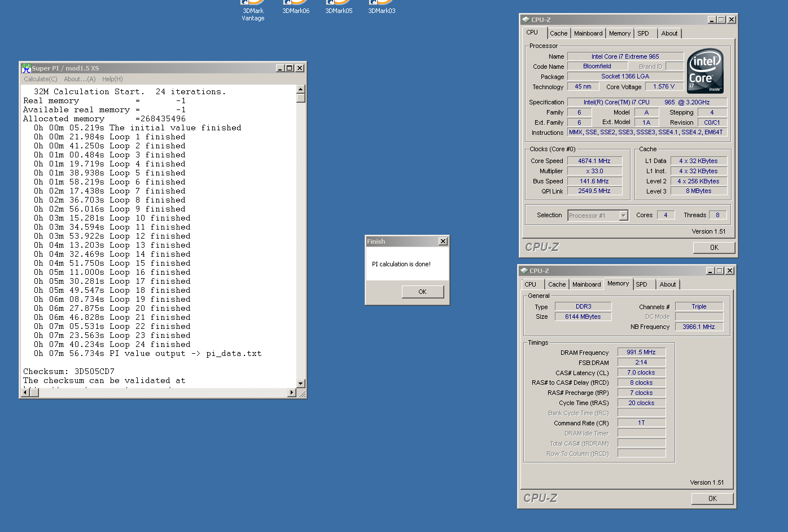Click the NB Frequency value 3966.1 MHz
This screenshot has height=532, width=788.
pos(699,327)
